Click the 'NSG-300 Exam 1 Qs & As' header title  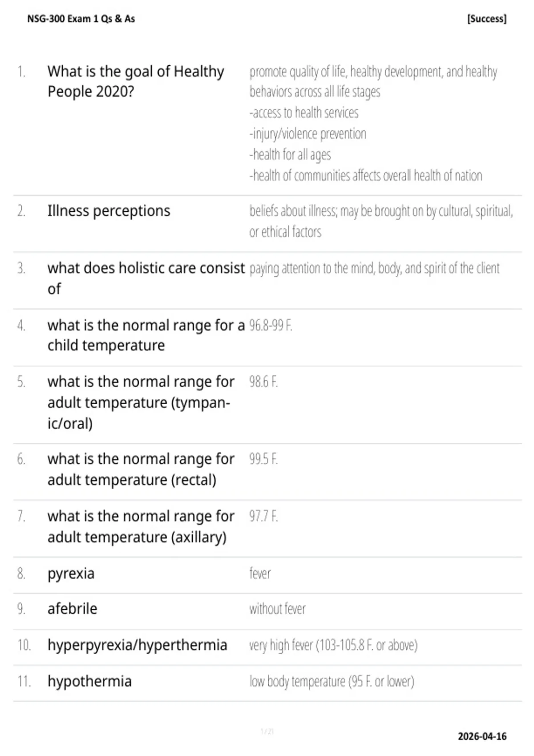81,19
